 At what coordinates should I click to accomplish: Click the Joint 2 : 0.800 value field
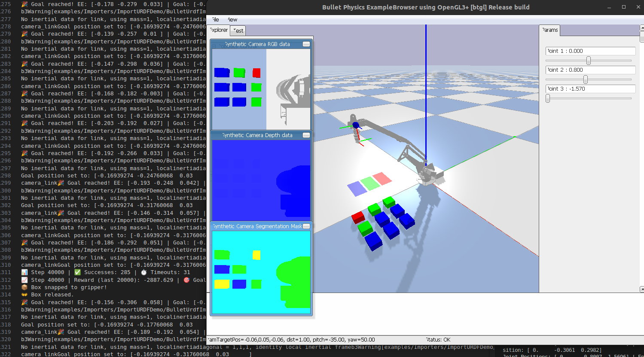590,70
